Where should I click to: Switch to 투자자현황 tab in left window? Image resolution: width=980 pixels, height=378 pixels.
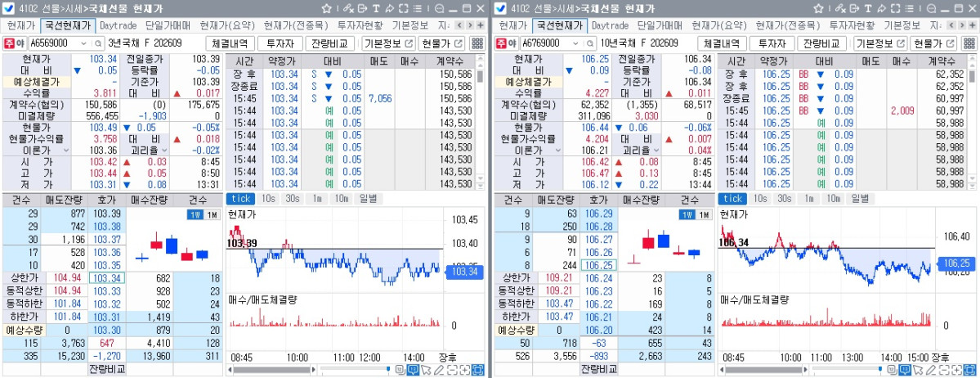point(360,25)
